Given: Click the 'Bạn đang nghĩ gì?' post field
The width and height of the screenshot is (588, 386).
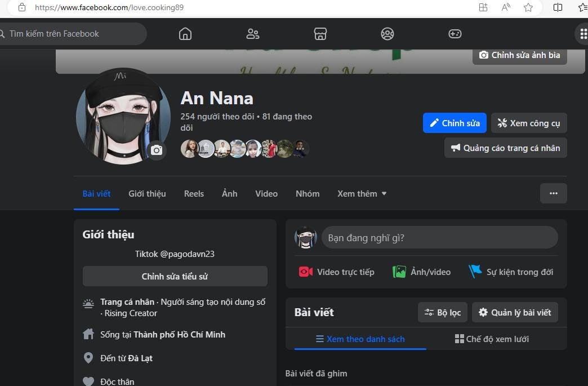Looking at the screenshot, I should pos(439,238).
